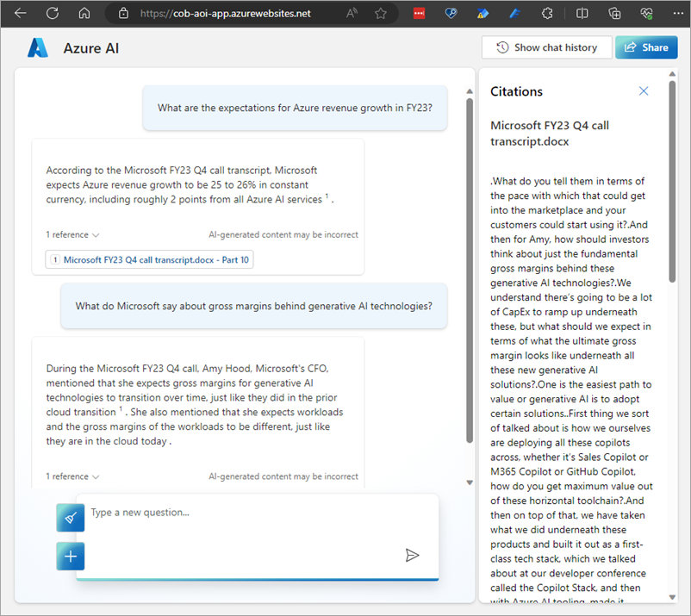Open the blue shield heart extension
The image size is (691, 616).
click(451, 13)
